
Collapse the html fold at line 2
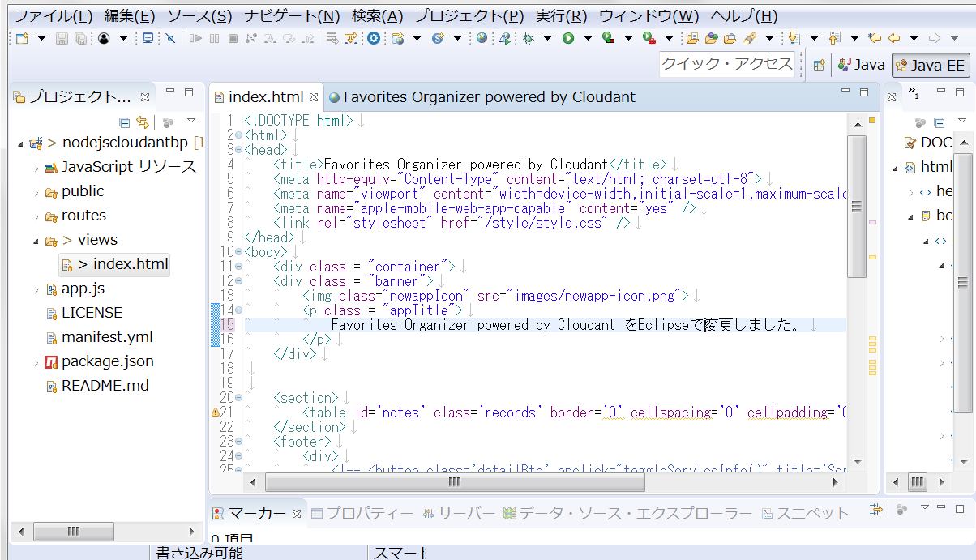[239, 135]
